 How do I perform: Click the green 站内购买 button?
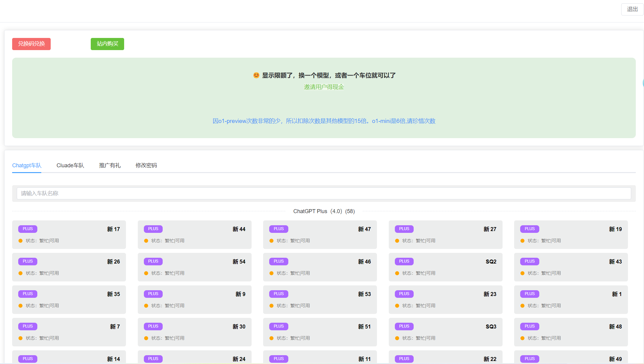coord(107,44)
